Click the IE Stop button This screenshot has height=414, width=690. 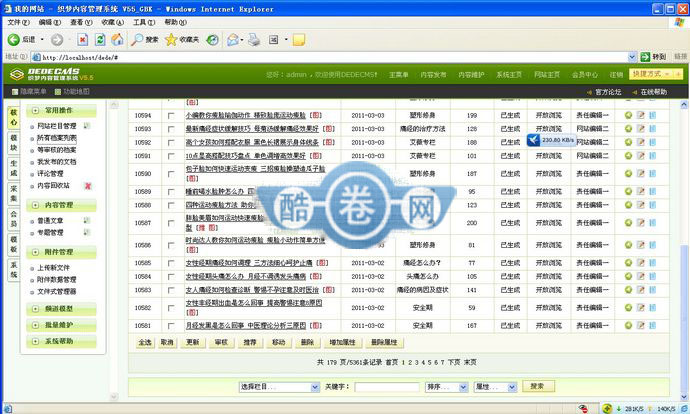click(82, 40)
